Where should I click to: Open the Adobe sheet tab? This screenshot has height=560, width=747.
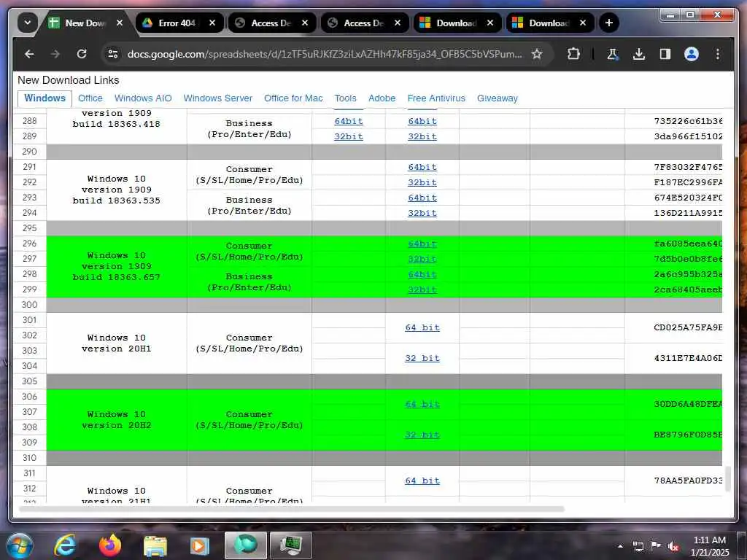[x=382, y=98]
